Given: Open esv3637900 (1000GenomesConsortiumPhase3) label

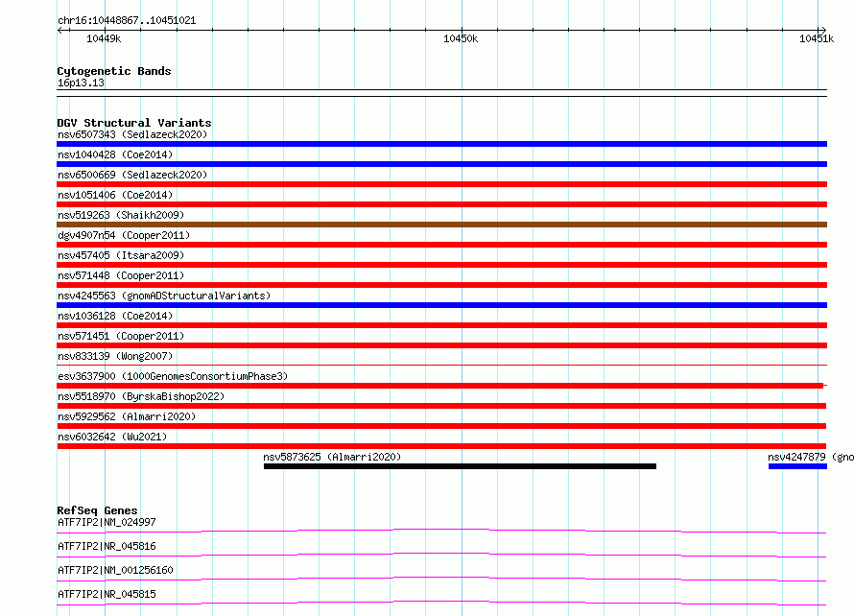Looking at the screenshot, I should click(173, 376).
